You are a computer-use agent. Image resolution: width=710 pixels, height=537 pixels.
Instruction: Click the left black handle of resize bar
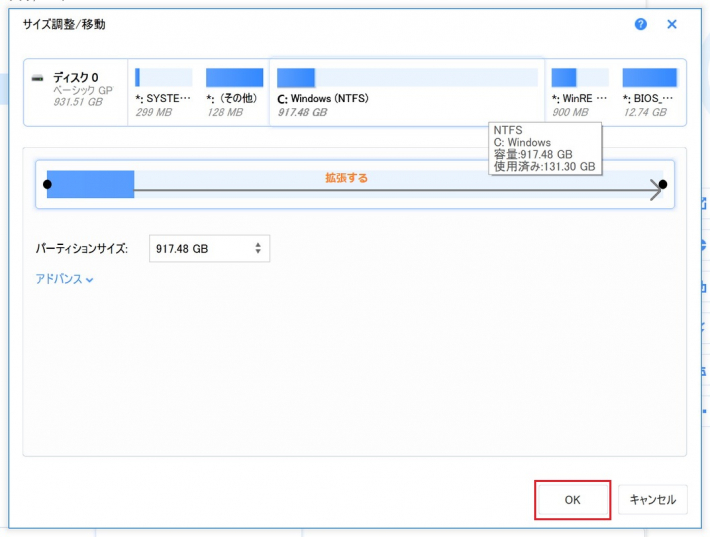(x=47, y=184)
